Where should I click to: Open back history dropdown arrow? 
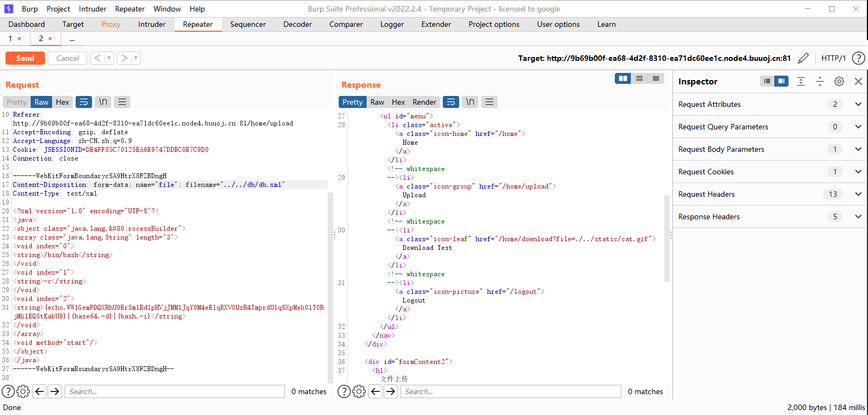109,58
